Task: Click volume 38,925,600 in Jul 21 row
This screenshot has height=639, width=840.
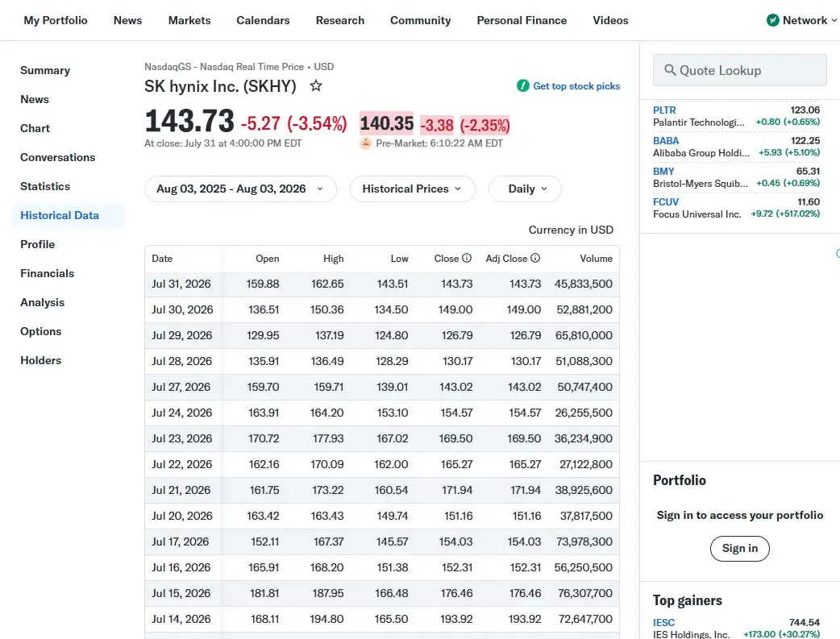Action: 584,490
